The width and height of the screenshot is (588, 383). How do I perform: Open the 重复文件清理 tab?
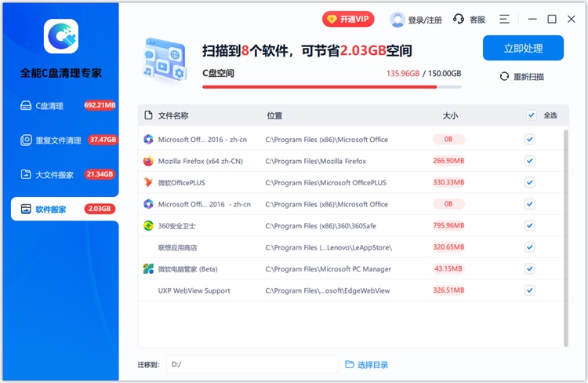tap(64, 140)
